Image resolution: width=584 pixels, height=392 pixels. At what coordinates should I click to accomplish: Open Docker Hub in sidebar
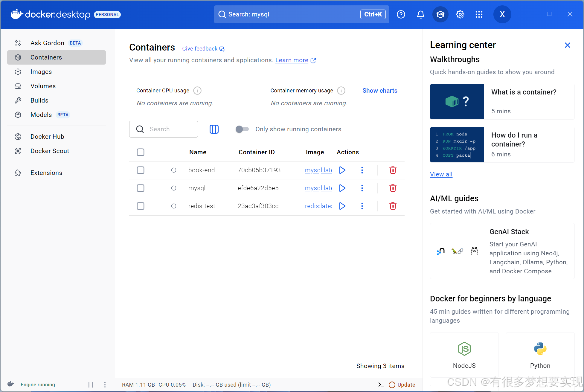pyautogui.click(x=57, y=137)
